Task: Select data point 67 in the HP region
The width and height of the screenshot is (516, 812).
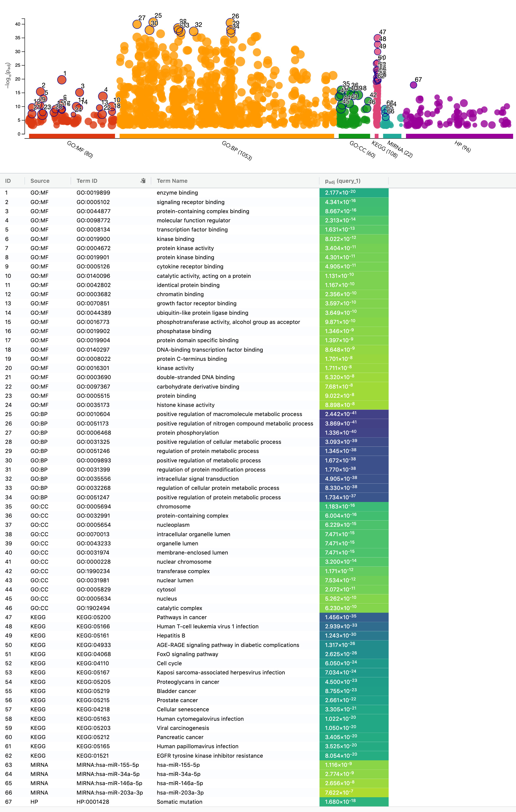Action: point(414,85)
